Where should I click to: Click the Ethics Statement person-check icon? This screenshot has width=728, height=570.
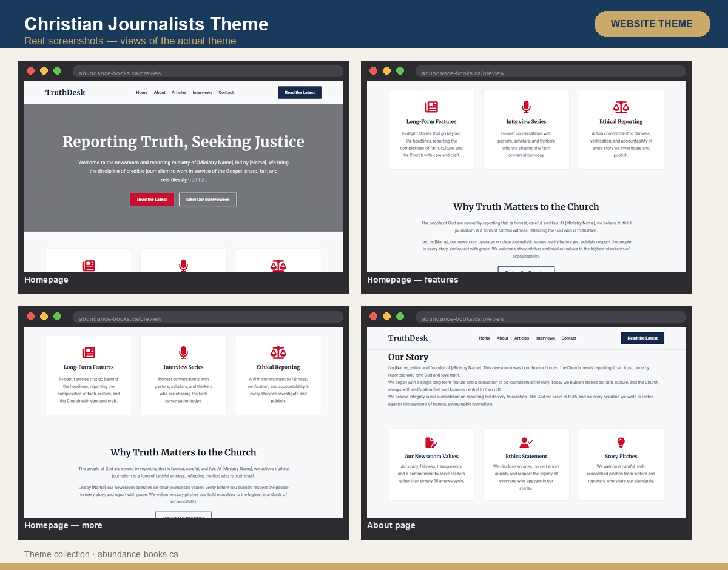pyautogui.click(x=526, y=443)
